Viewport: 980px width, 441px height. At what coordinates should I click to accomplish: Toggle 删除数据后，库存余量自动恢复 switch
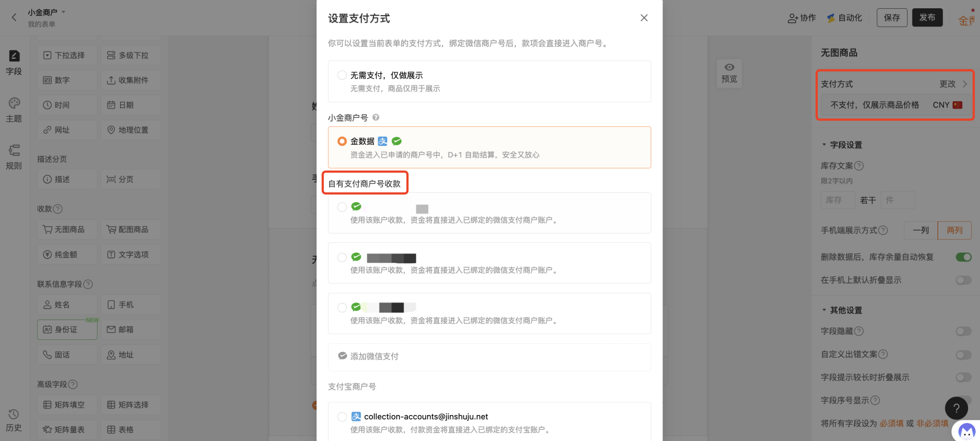pyautogui.click(x=963, y=257)
